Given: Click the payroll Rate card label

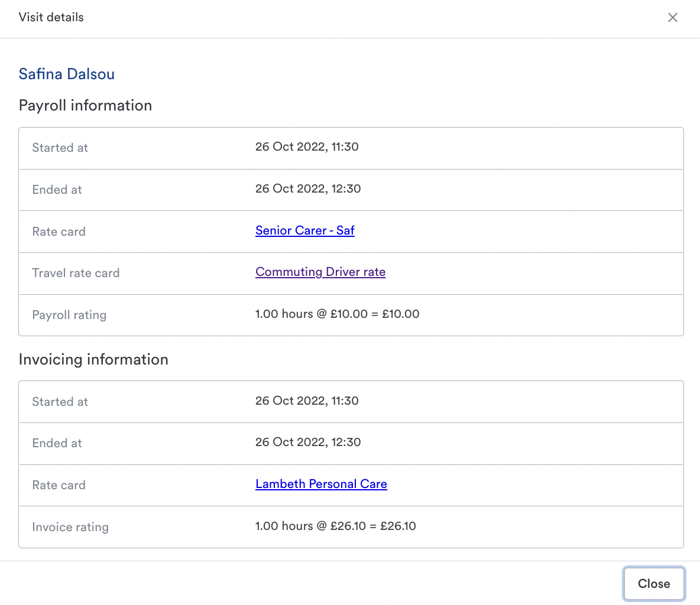Looking at the screenshot, I should click(x=59, y=232).
